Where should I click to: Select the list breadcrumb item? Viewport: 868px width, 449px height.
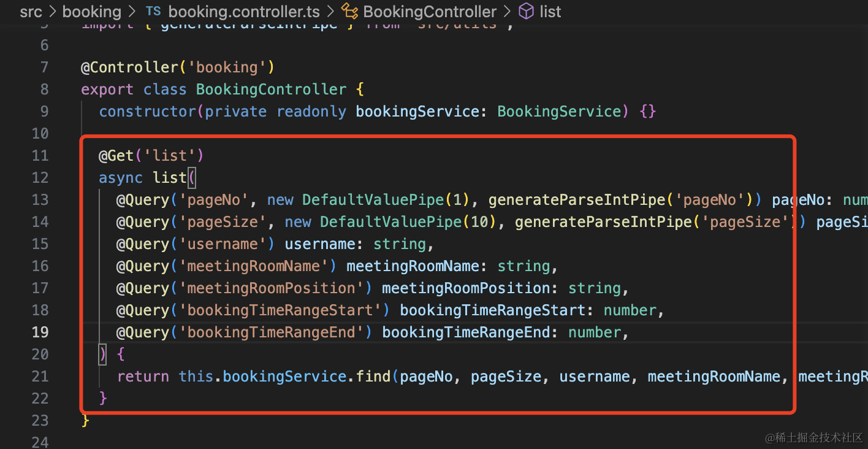pyautogui.click(x=550, y=12)
